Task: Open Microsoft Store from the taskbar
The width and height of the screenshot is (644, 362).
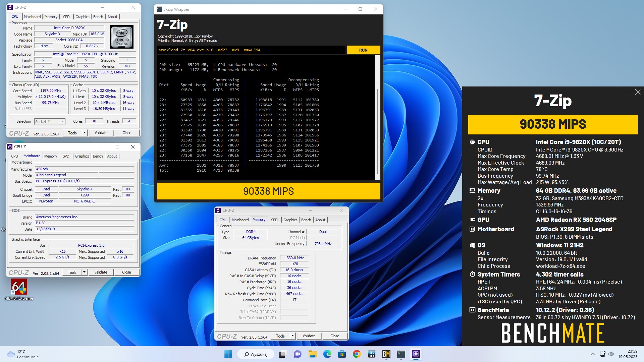Action: point(342,354)
